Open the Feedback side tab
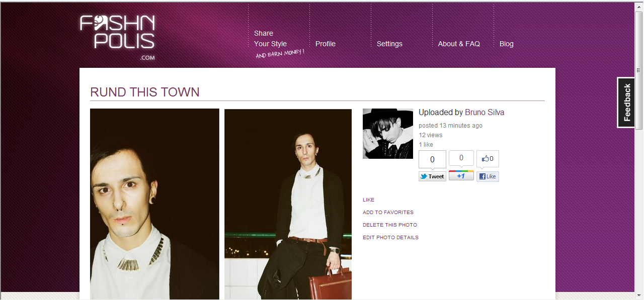This screenshot has height=300, width=644. (x=626, y=103)
